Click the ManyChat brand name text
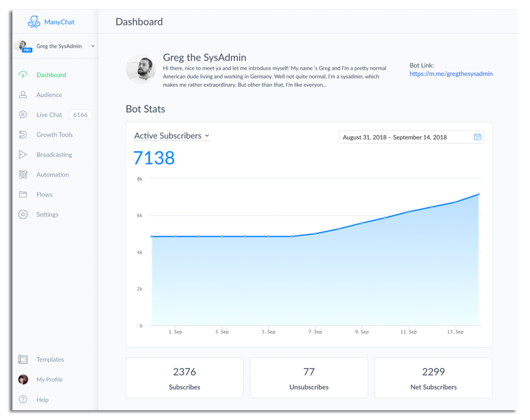530x420 pixels. [x=59, y=22]
